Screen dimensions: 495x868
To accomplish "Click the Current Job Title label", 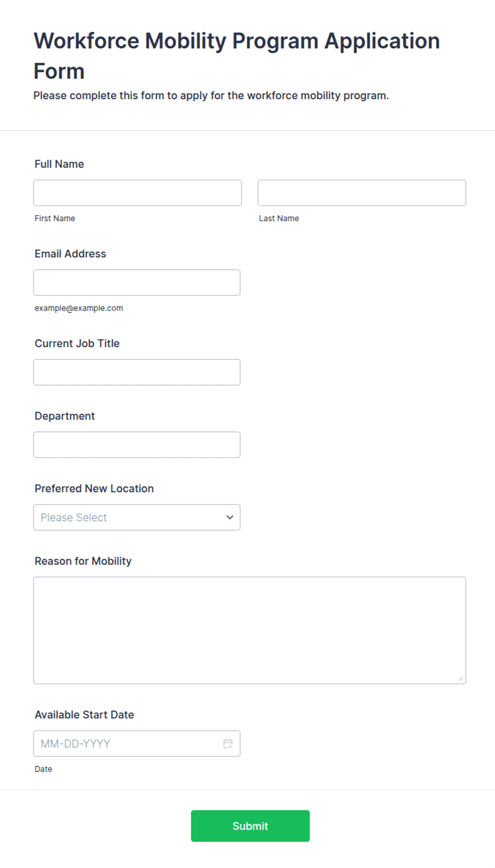I will point(77,344).
